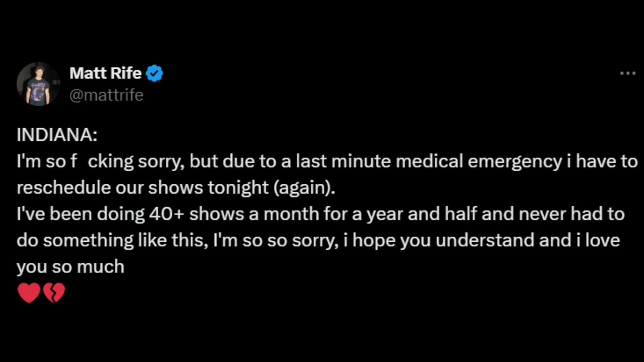Click the blue verified checkmark badge

(154, 73)
